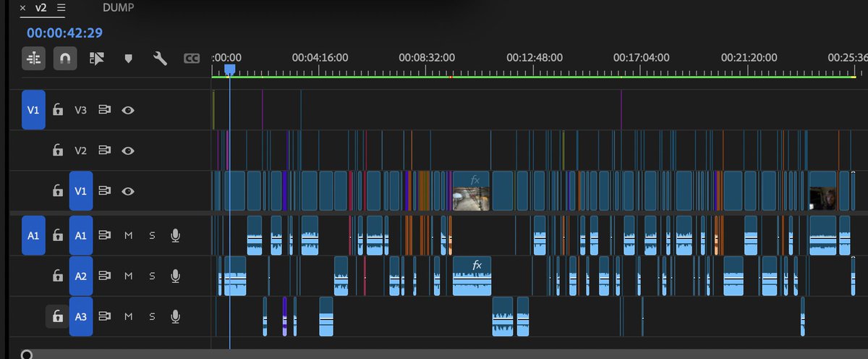Image resolution: width=868 pixels, height=359 pixels.
Task: Hide V3 track output with eye
Action: click(128, 110)
